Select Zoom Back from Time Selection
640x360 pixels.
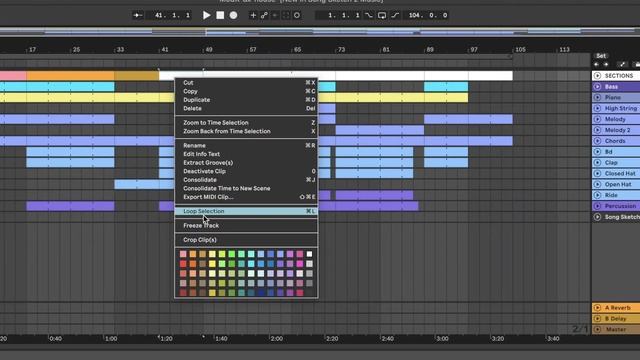(x=246, y=131)
